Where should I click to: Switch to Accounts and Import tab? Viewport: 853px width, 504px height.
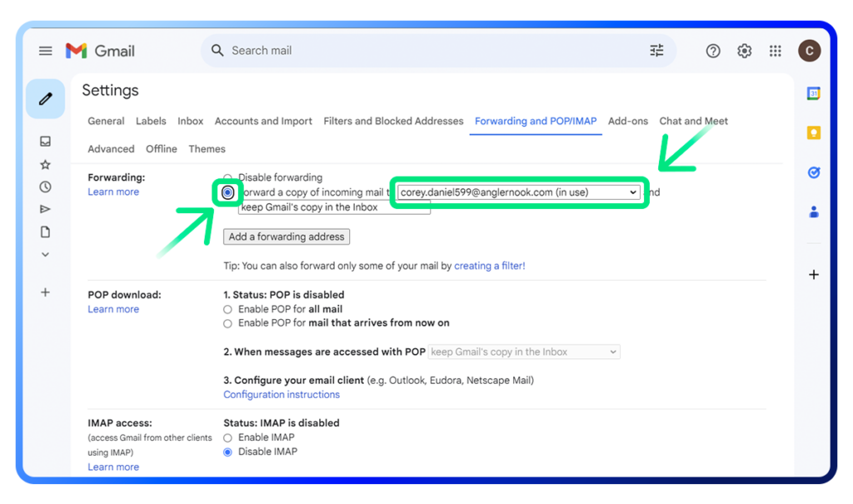point(263,121)
